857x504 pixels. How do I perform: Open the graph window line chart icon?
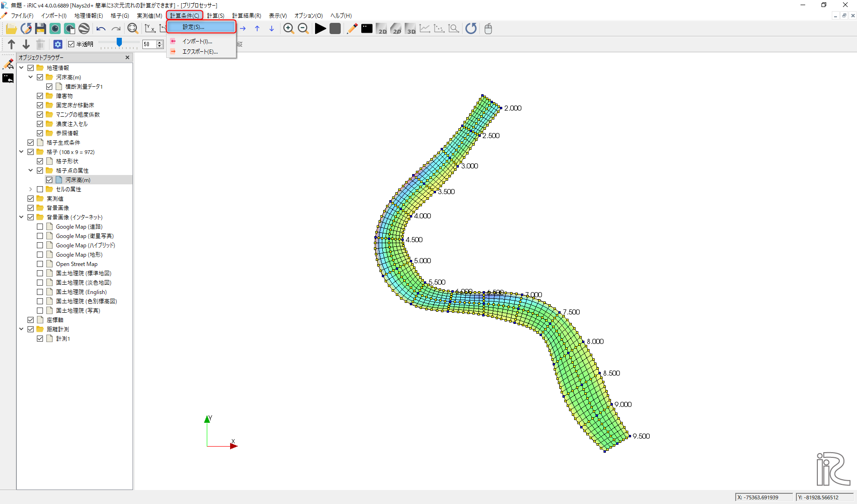coord(425,29)
